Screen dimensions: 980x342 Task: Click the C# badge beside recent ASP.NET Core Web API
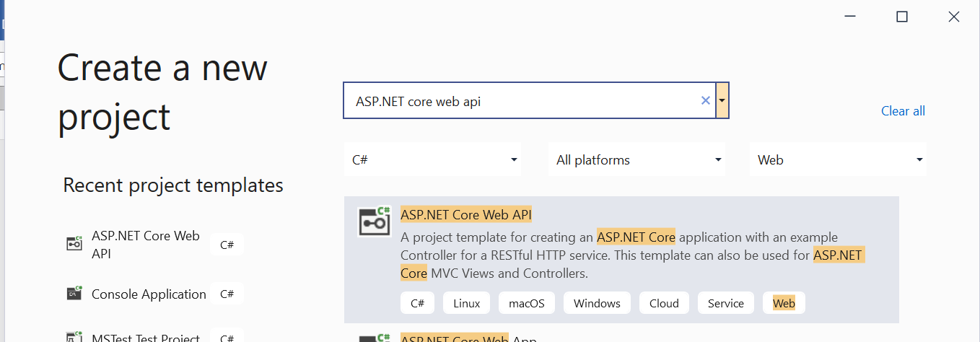click(x=227, y=245)
